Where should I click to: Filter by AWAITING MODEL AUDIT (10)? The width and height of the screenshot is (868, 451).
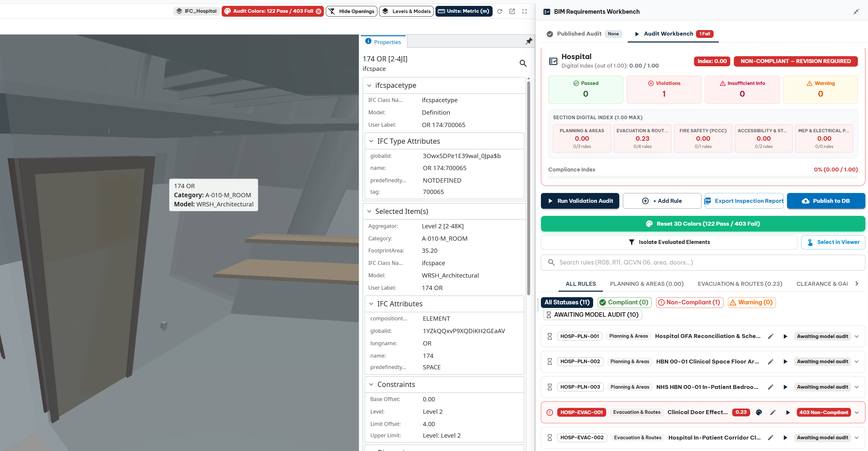(x=592, y=314)
